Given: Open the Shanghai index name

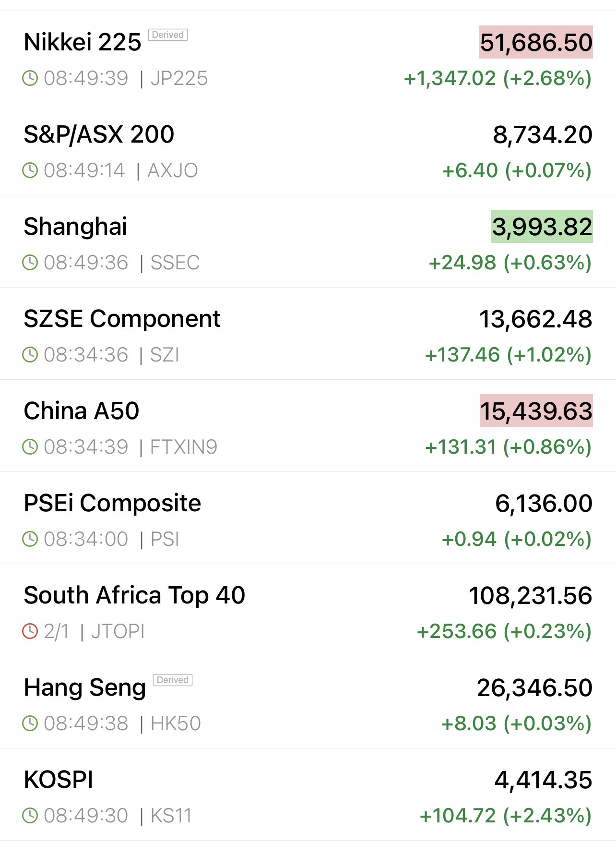Looking at the screenshot, I should [76, 227].
